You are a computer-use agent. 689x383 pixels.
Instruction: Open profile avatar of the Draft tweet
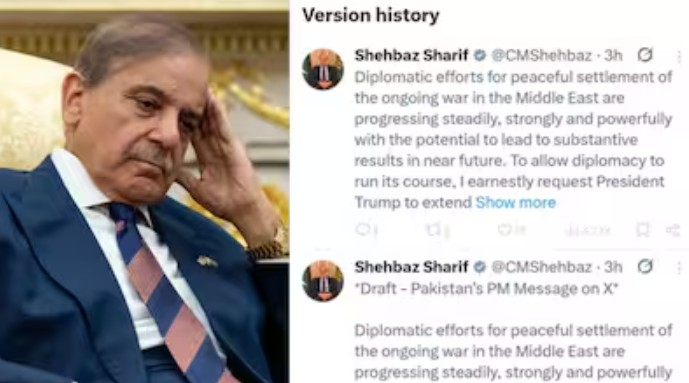(x=323, y=281)
